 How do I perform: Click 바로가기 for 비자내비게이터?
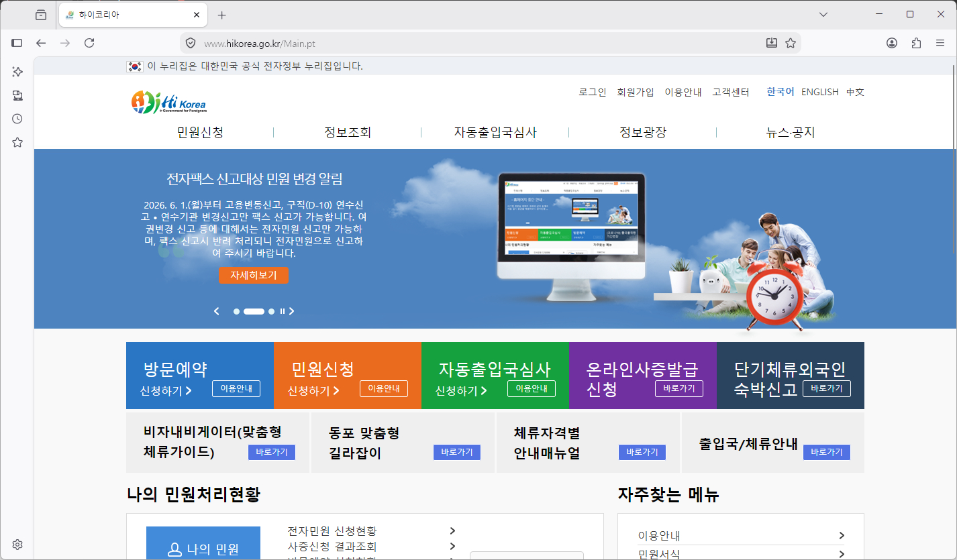point(272,452)
